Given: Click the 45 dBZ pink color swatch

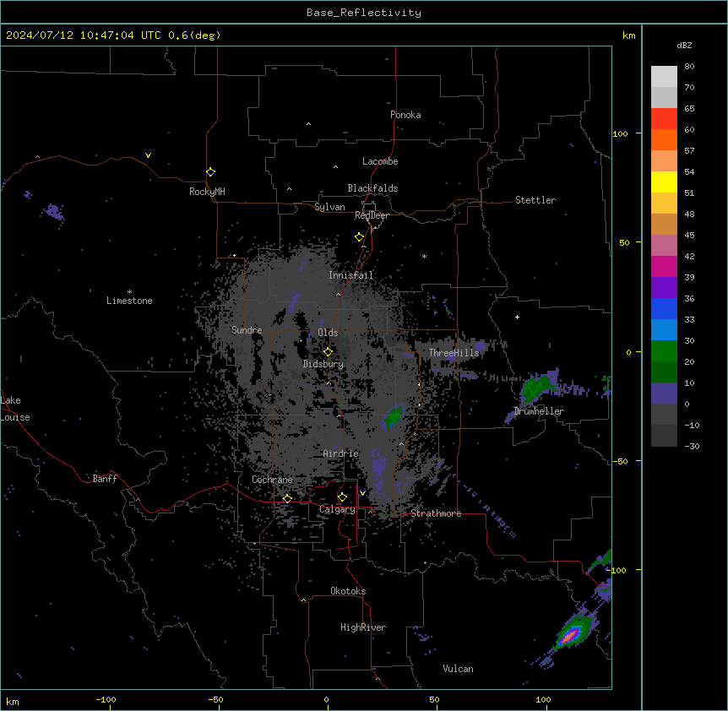Looking at the screenshot, I should pyautogui.click(x=664, y=245).
